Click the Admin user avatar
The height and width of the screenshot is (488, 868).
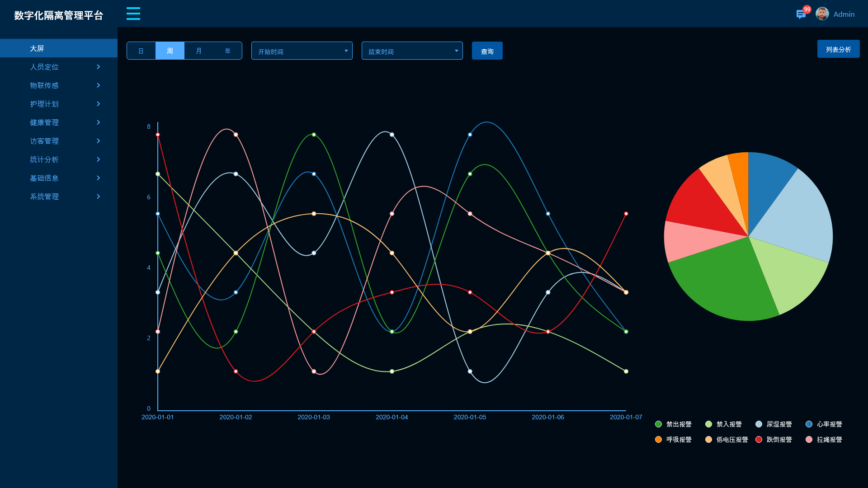click(822, 14)
